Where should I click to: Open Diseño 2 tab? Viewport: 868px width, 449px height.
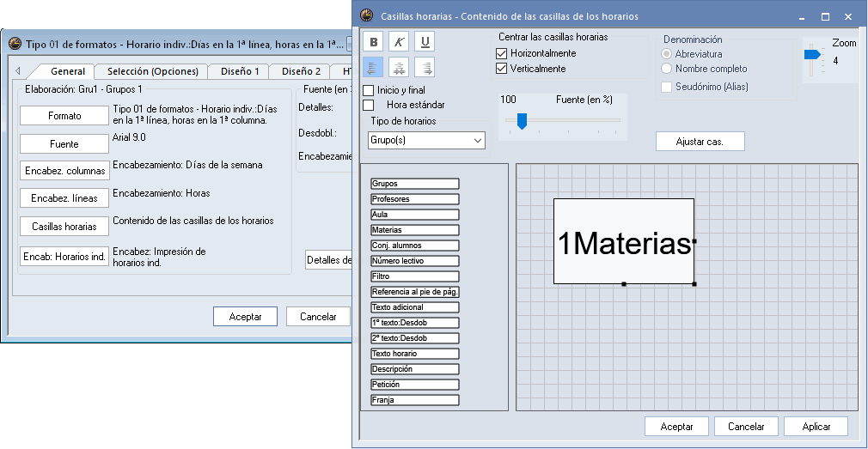pos(301,71)
